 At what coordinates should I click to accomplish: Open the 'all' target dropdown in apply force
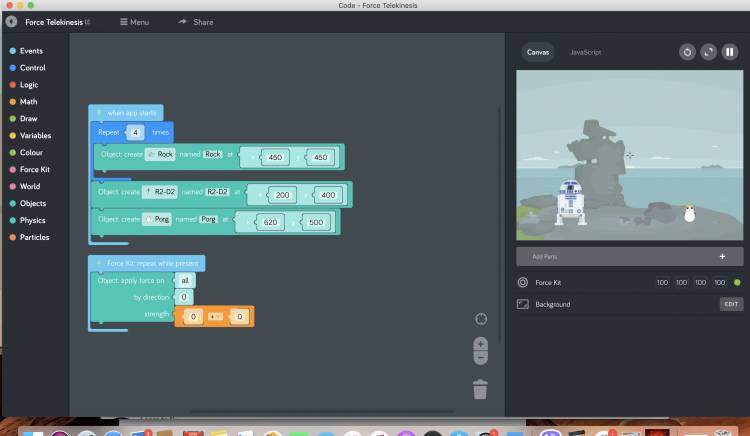point(185,281)
